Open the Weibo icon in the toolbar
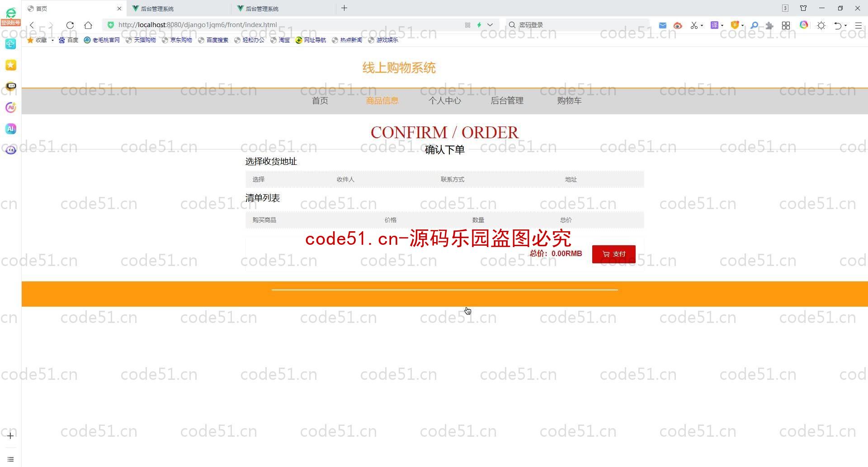The width and height of the screenshot is (868, 467). 677,25
